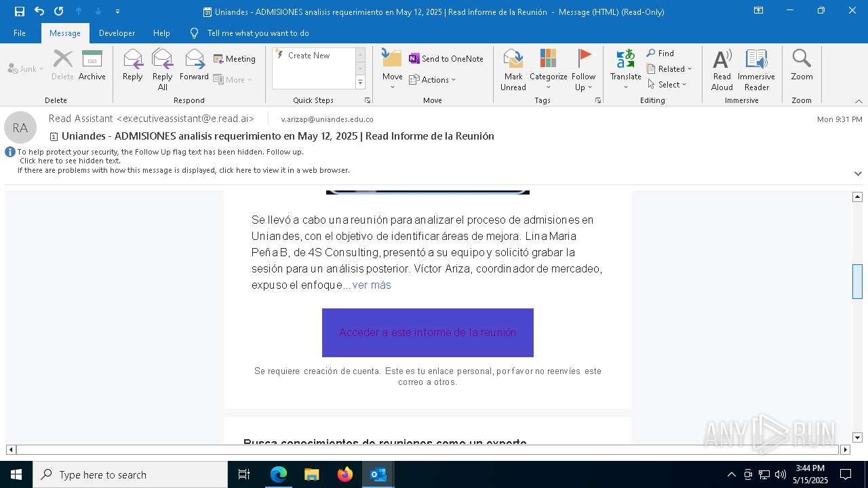Image resolution: width=868 pixels, height=488 pixels.
Task: Open the Customize Quick Access Toolbar dropdown
Action: point(117,12)
